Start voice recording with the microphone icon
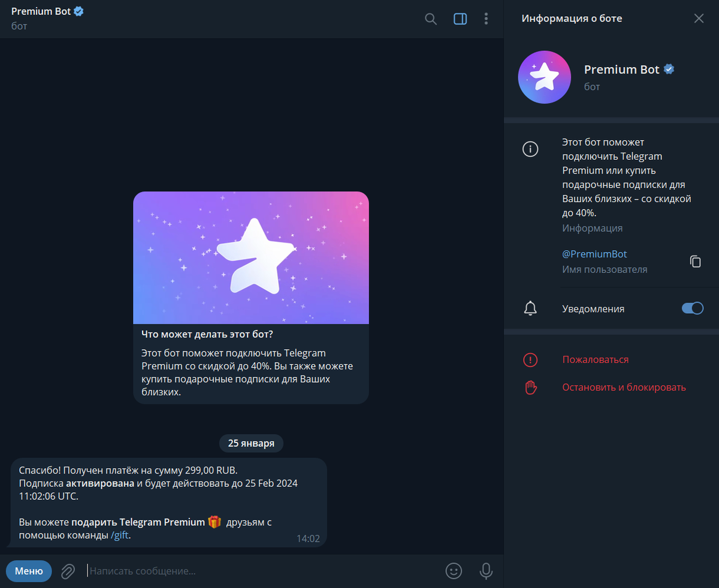 [x=486, y=571]
